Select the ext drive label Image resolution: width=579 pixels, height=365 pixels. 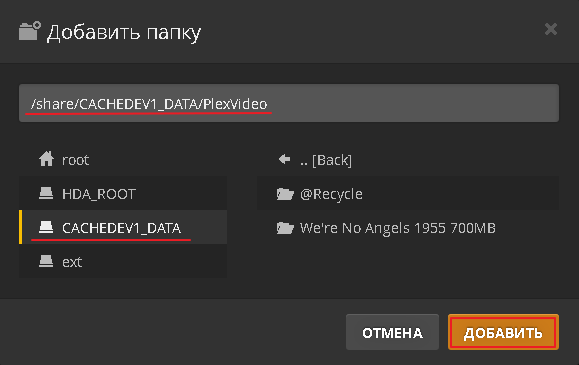click(72, 262)
